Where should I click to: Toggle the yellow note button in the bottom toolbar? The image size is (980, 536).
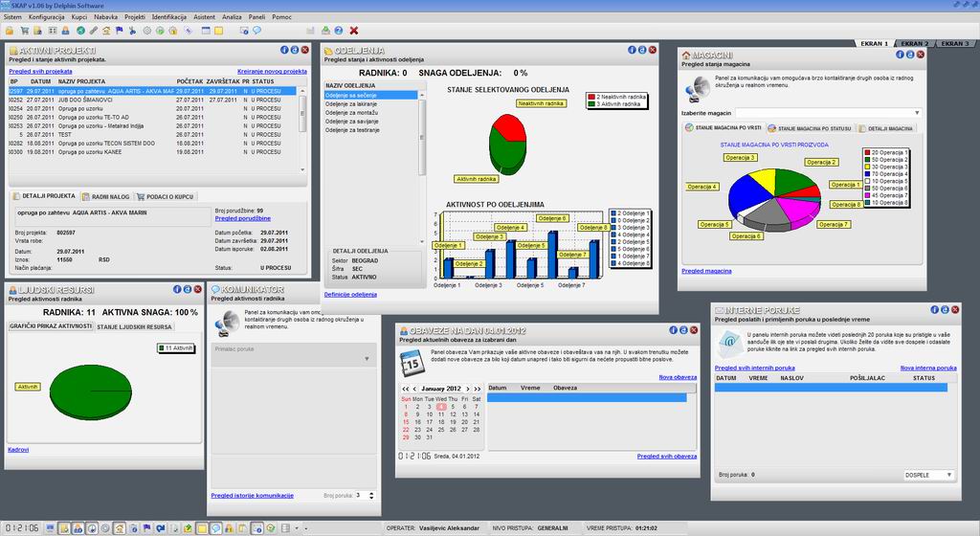click(x=202, y=528)
